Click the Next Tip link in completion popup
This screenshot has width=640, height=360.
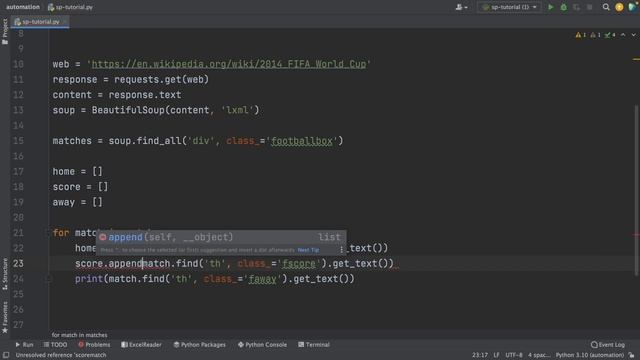click(x=309, y=250)
